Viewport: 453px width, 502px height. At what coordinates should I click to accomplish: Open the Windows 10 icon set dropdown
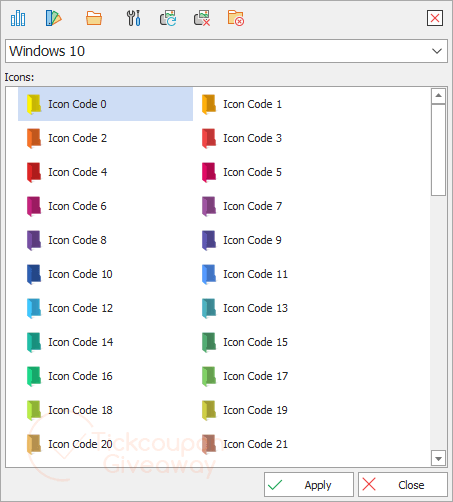point(226,51)
